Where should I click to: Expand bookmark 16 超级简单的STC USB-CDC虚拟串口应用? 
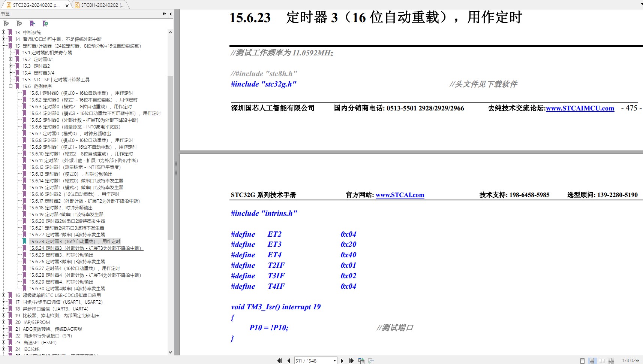(x=4, y=295)
